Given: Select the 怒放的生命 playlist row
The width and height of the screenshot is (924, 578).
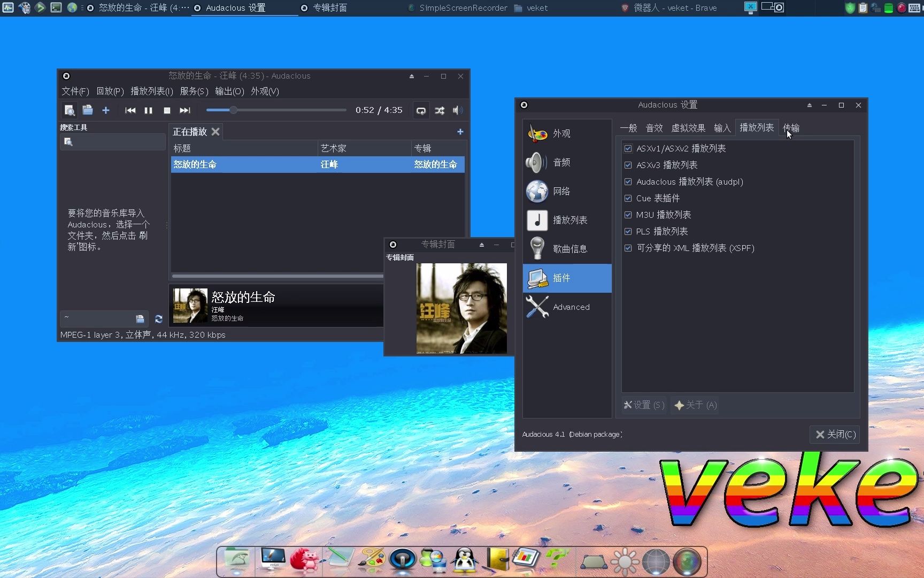Looking at the screenshot, I should 318,164.
